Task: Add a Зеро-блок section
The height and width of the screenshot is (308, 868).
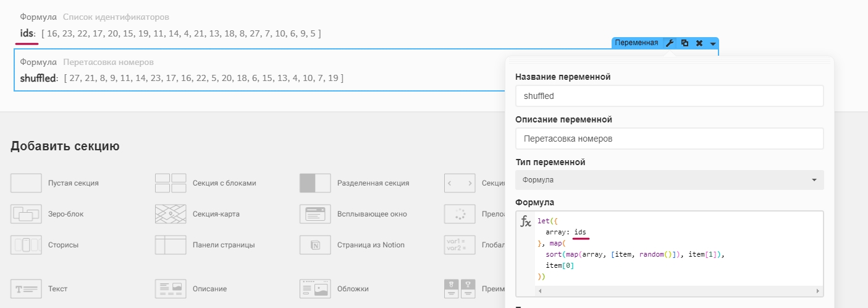Action: click(x=47, y=214)
